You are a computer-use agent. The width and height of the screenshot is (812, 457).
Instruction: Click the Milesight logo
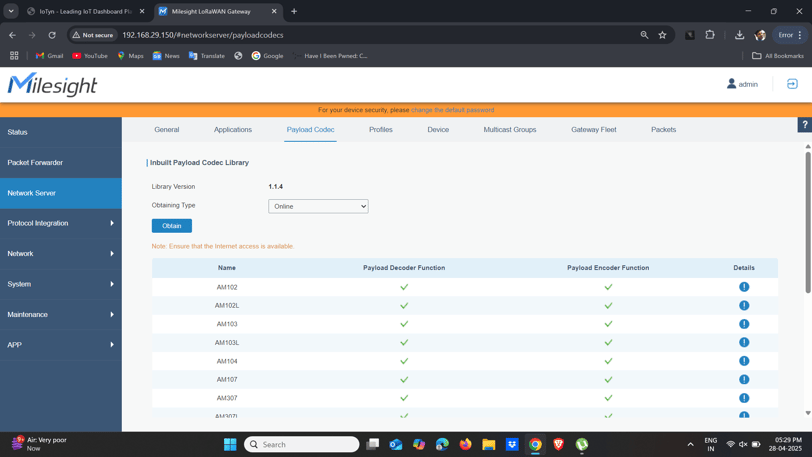(x=52, y=84)
